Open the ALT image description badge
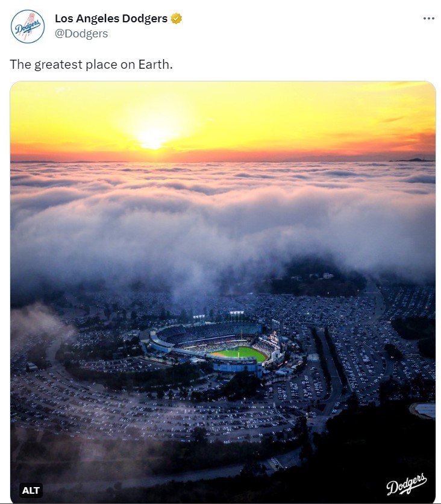 [31, 490]
